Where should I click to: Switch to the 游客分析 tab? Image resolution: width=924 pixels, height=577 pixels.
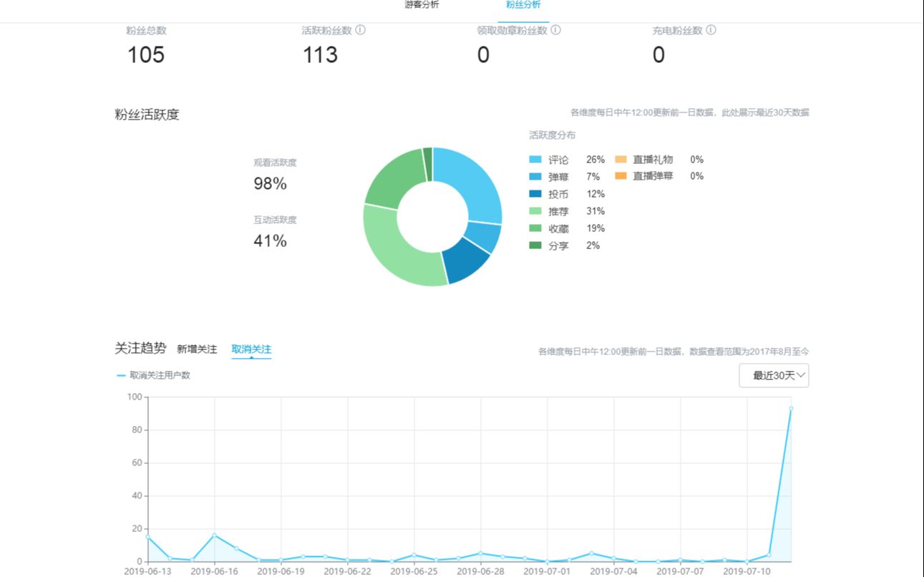tap(422, 5)
